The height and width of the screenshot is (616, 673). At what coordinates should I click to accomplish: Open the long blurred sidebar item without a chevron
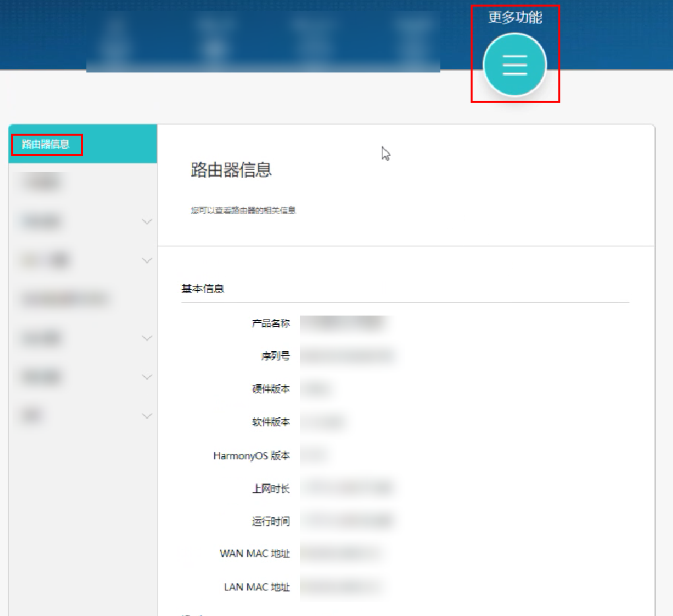pyautogui.click(x=65, y=300)
